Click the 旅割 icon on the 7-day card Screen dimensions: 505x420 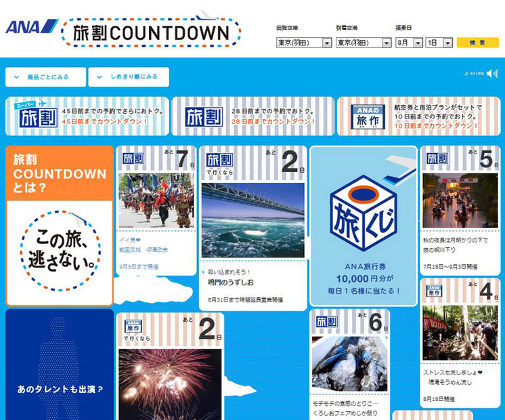tap(133, 159)
